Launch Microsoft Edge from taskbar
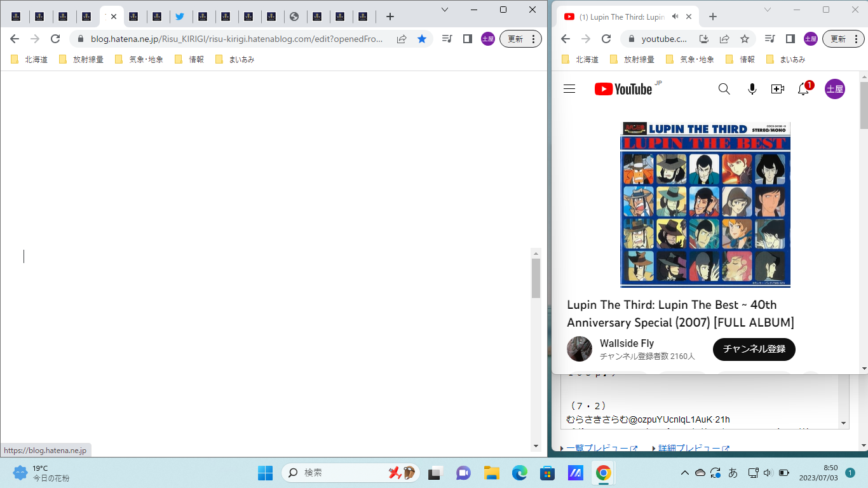 (x=520, y=473)
